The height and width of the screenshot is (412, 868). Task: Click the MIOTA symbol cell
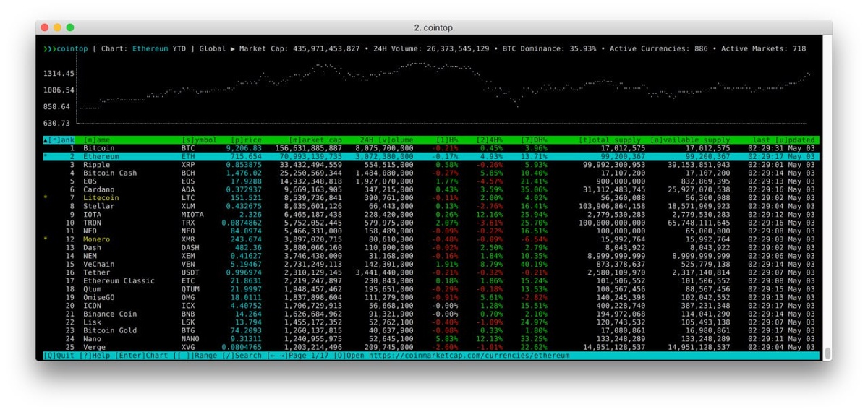[x=192, y=215]
